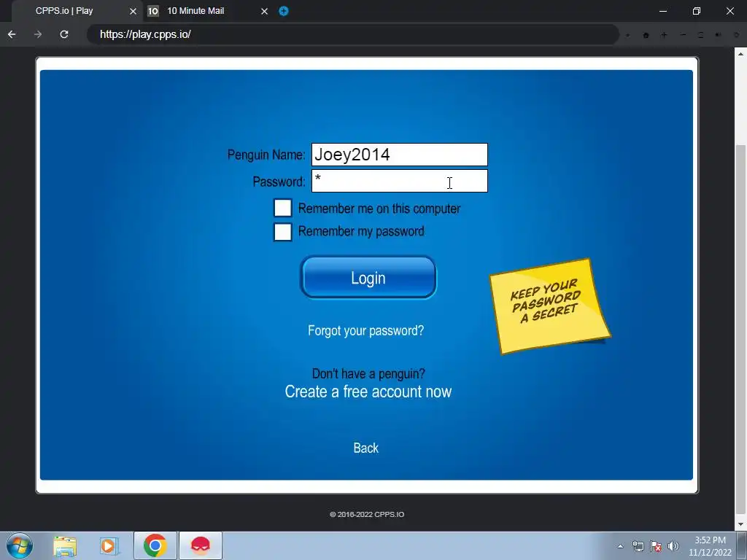Image resolution: width=747 pixels, height=560 pixels.
Task: Open Windows Explorer from the taskbar
Action: click(65, 545)
